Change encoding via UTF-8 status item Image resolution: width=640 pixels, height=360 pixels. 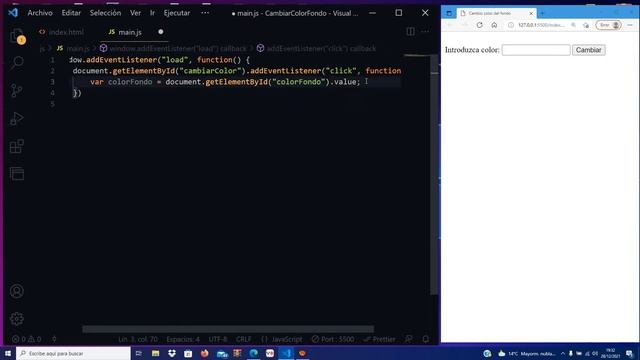218,339
